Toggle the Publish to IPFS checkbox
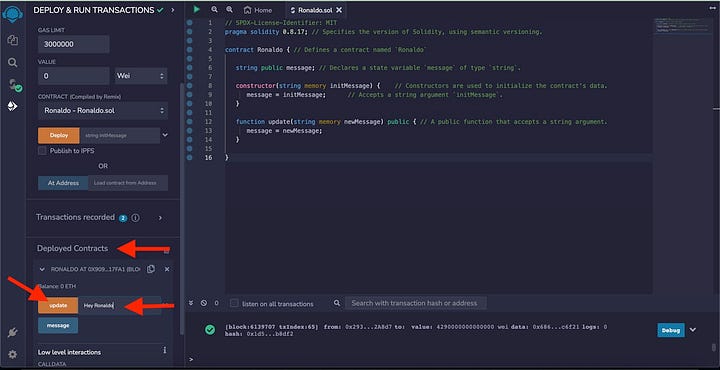Viewport: 720px width, 370px height. click(42, 151)
